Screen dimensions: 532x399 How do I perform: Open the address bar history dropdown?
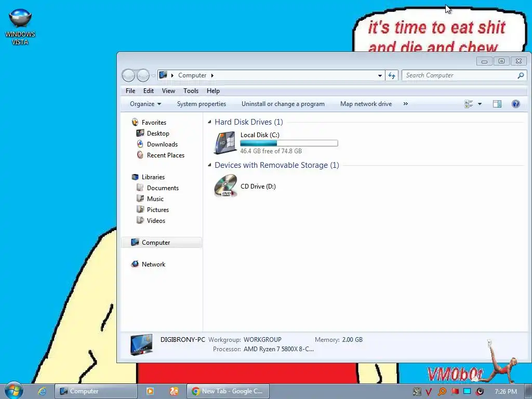point(380,75)
